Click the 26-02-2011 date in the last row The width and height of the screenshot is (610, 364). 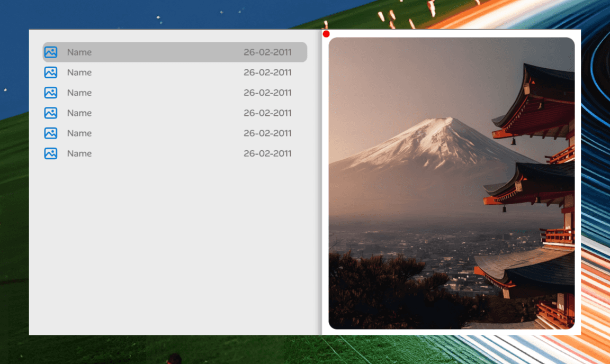pyautogui.click(x=267, y=153)
